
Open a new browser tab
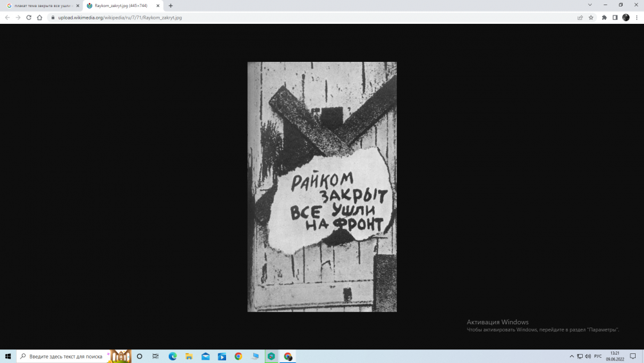tap(171, 6)
